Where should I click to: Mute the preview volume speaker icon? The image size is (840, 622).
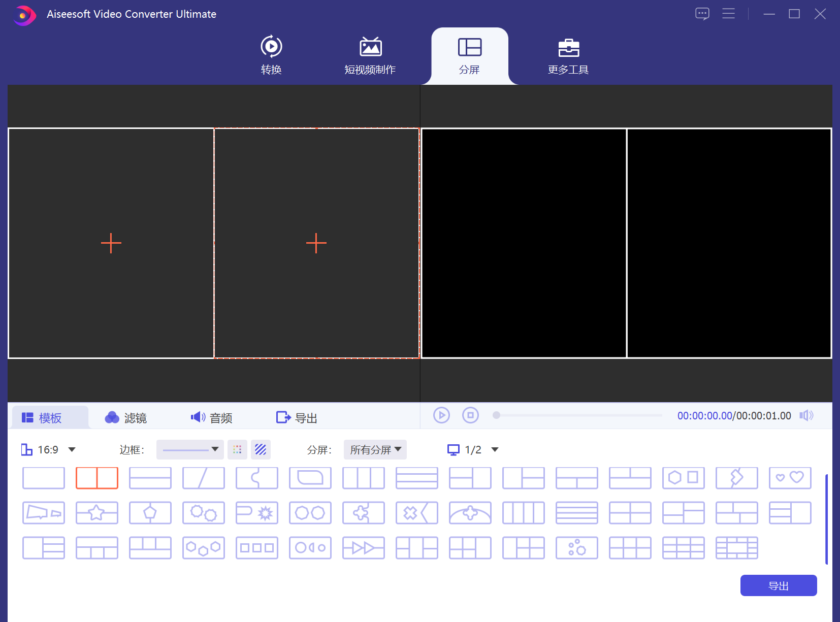806,415
